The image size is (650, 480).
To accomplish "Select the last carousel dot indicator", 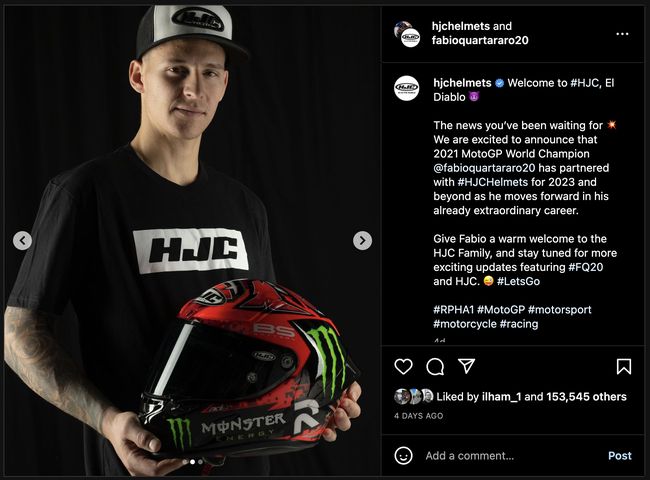I will tap(201, 461).
